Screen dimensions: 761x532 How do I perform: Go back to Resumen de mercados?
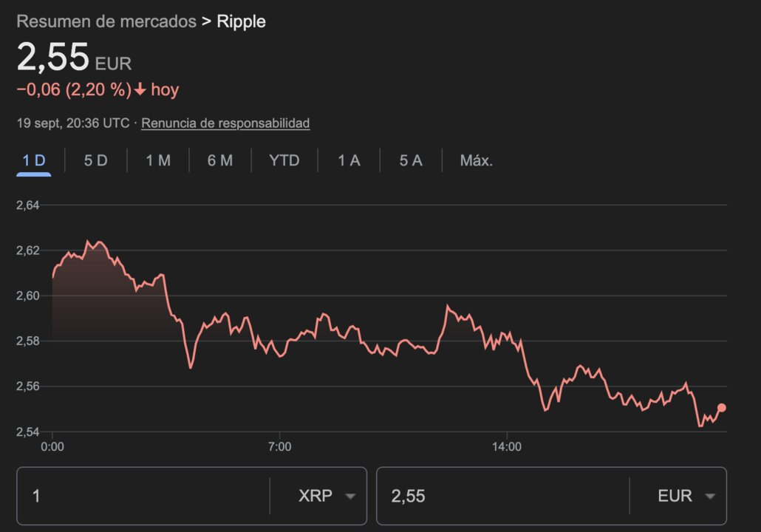pos(106,21)
